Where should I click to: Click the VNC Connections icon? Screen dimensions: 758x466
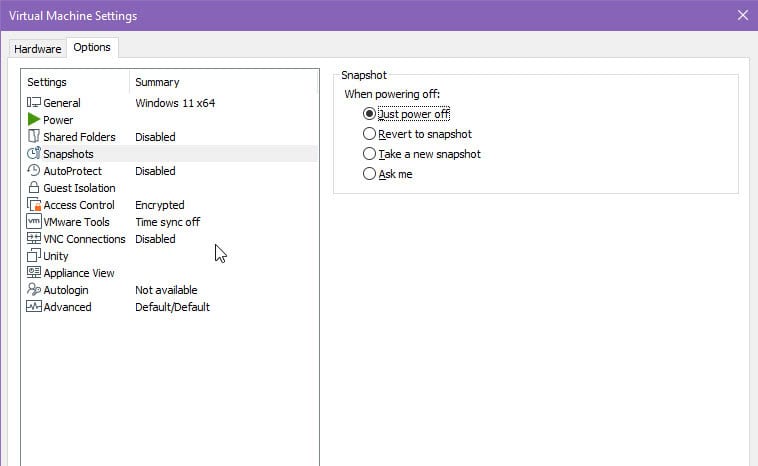click(34, 239)
